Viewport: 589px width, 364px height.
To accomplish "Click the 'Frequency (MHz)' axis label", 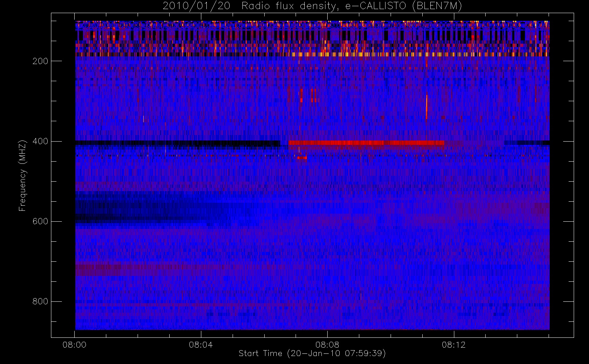I will (23, 175).
